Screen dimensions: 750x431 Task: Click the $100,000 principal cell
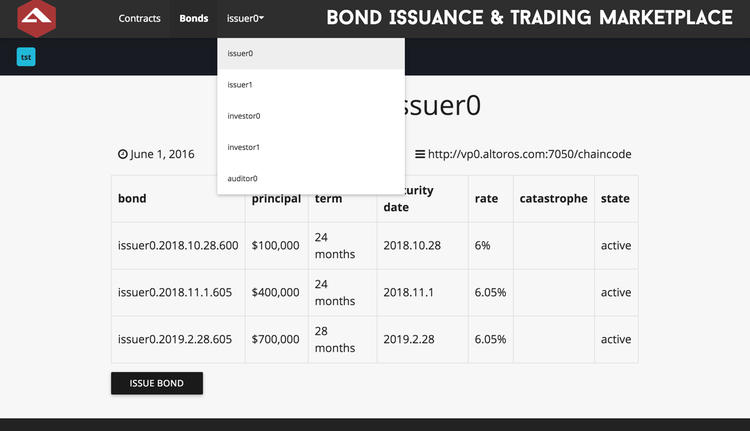[x=276, y=245]
